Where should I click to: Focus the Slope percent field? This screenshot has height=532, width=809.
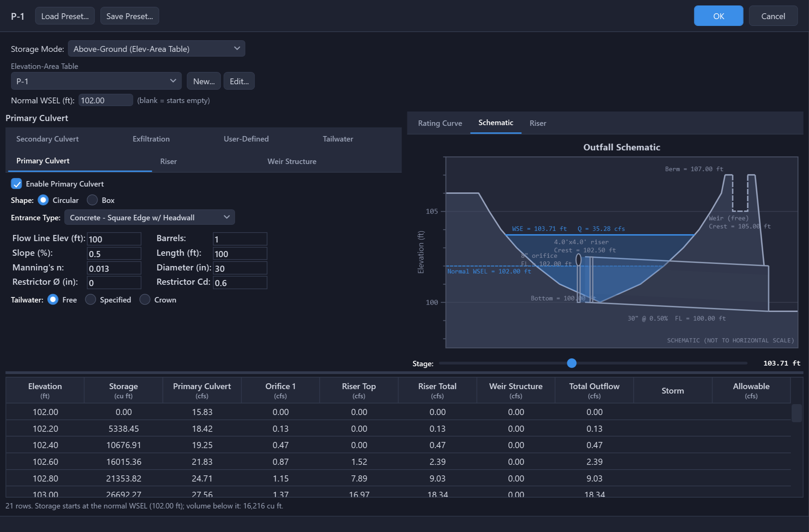(x=114, y=254)
